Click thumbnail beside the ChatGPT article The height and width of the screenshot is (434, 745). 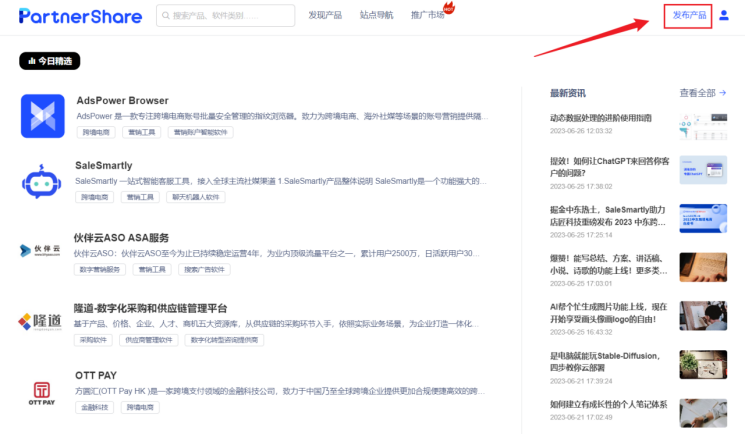tap(703, 170)
